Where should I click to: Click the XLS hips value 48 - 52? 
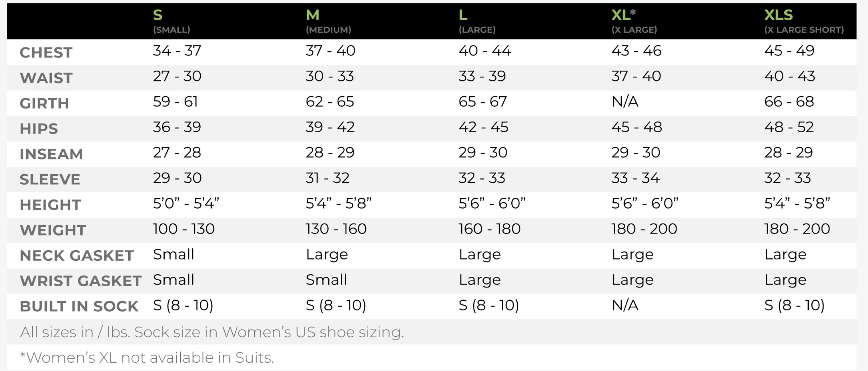788,127
